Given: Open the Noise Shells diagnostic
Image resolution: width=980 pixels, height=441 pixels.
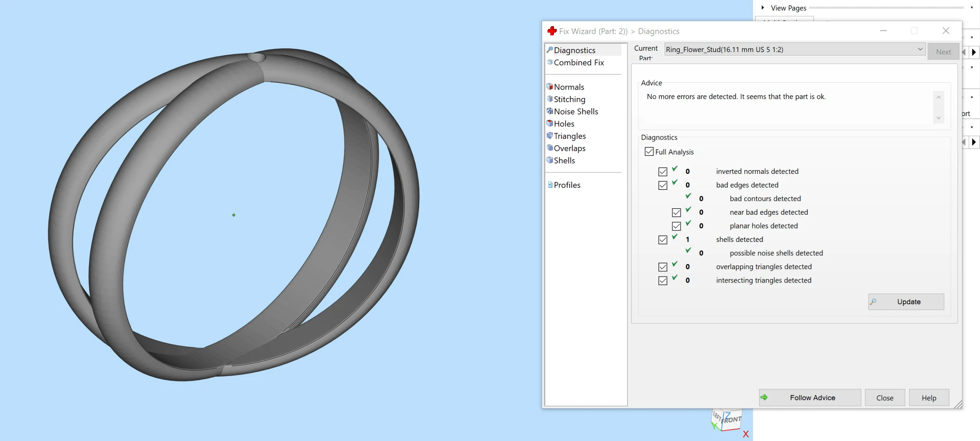Looking at the screenshot, I should pyautogui.click(x=575, y=111).
